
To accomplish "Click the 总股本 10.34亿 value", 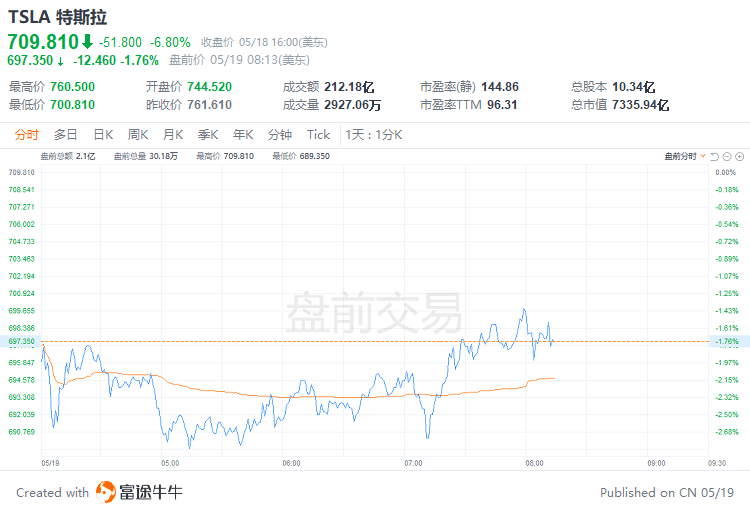I will pos(634,87).
